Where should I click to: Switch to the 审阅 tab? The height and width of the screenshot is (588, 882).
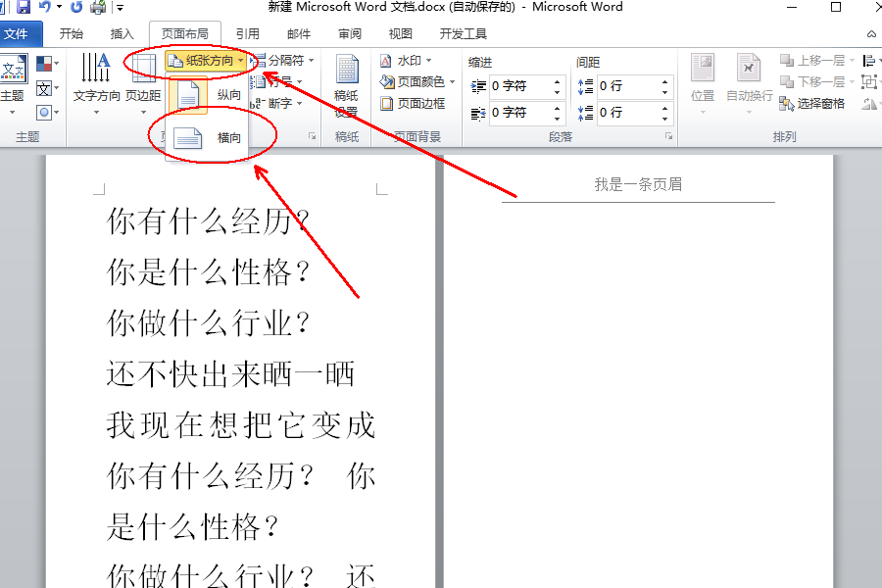click(350, 33)
